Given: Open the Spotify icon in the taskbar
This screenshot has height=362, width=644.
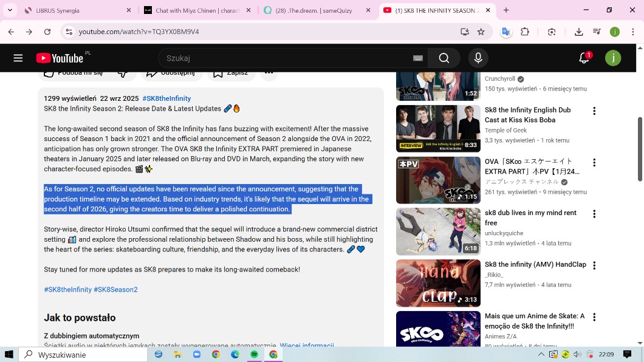Looking at the screenshot, I should pos(254,354).
